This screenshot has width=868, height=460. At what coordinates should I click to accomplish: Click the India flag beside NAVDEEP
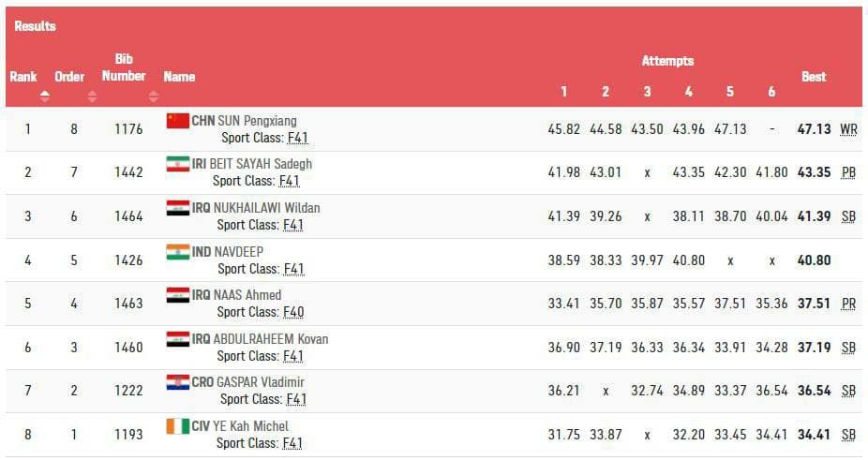177,251
